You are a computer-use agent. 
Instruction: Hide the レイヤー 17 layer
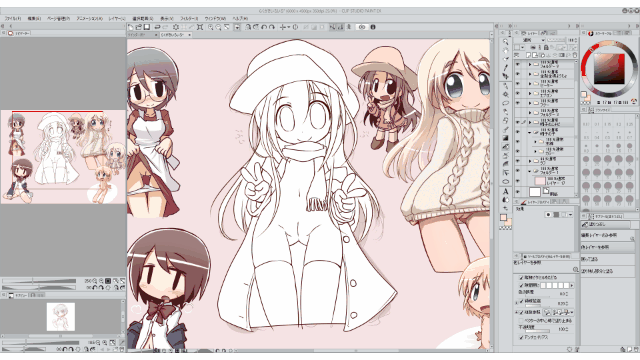[517, 181]
